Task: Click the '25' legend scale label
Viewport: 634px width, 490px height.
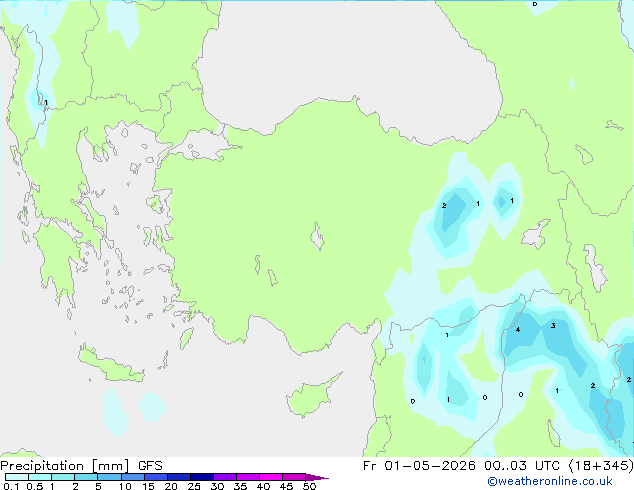Action: pos(194,486)
